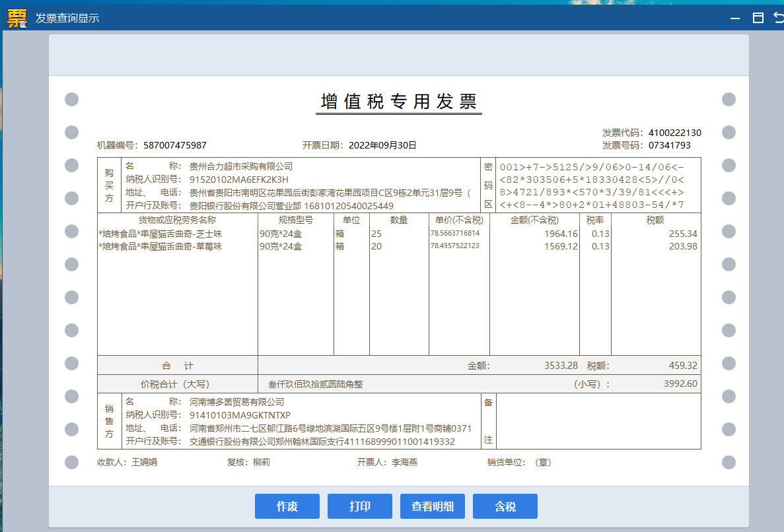
Task: Void the invoice with 作废 button
Action: [x=287, y=506]
